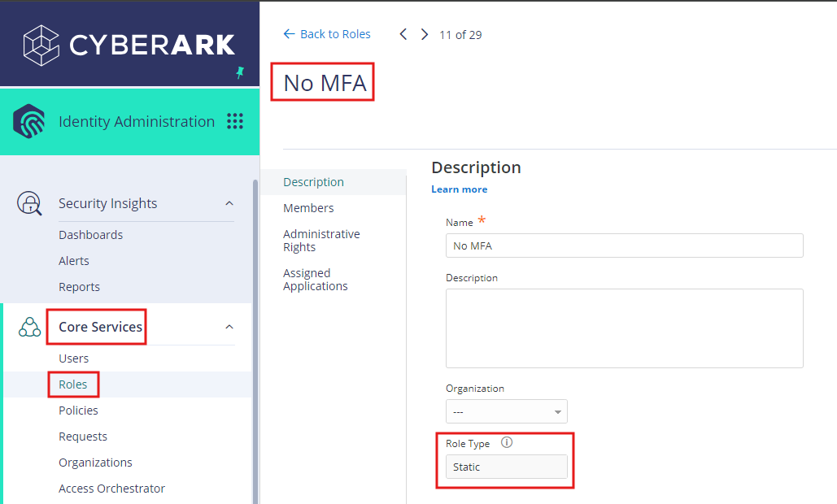
Task: Collapse the Security Insights section
Action: [229, 203]
